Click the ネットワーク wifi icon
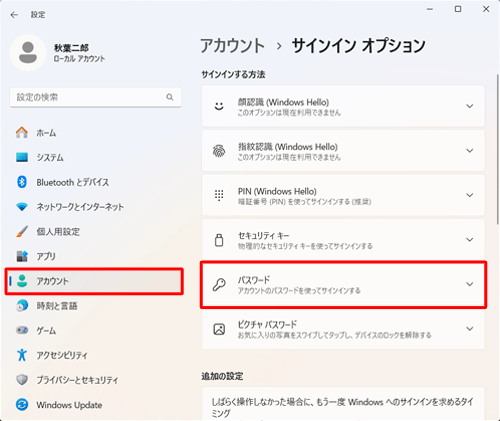The height and width of the screenshot is (421, 500). click(22, 207)
